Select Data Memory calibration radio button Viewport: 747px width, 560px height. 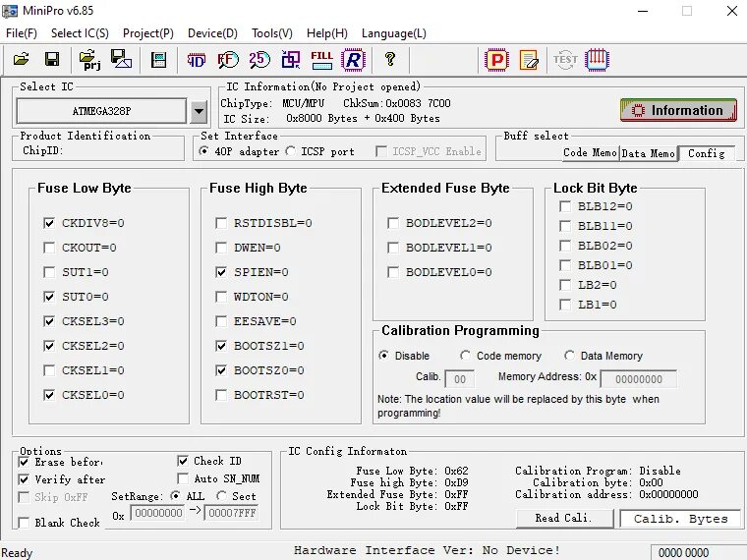coord(569,356)
